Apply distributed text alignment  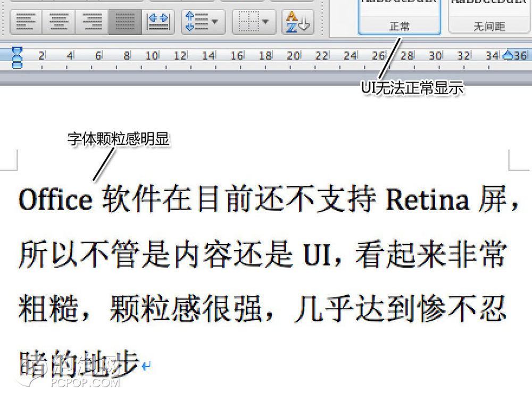coord(158,22)
